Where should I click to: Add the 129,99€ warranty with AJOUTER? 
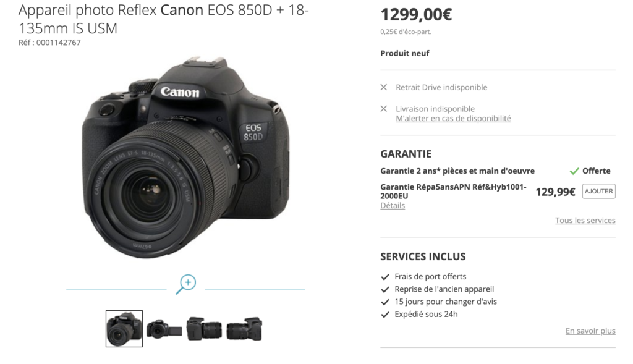[598, 192]
